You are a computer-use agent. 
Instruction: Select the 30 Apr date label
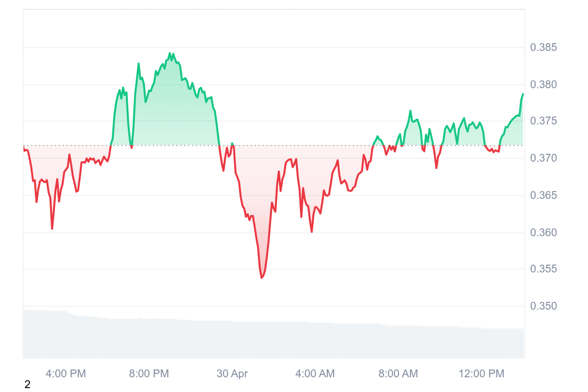click(232, 374)
